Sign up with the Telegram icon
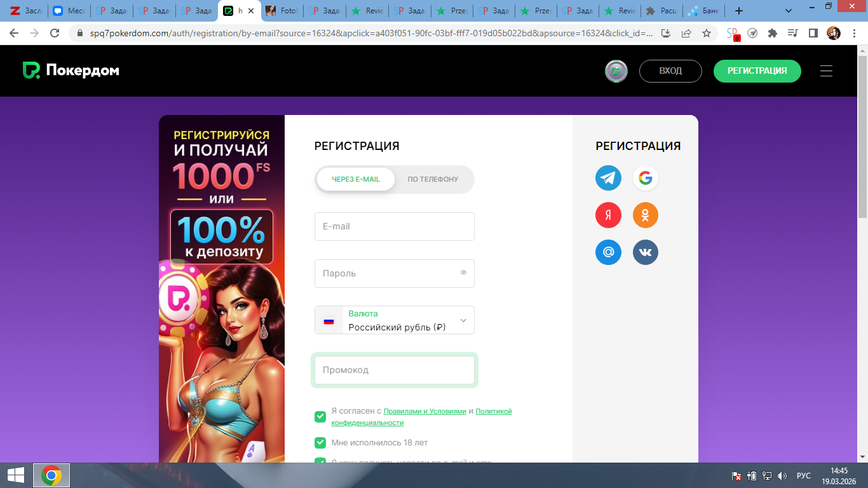 (608, 178)
